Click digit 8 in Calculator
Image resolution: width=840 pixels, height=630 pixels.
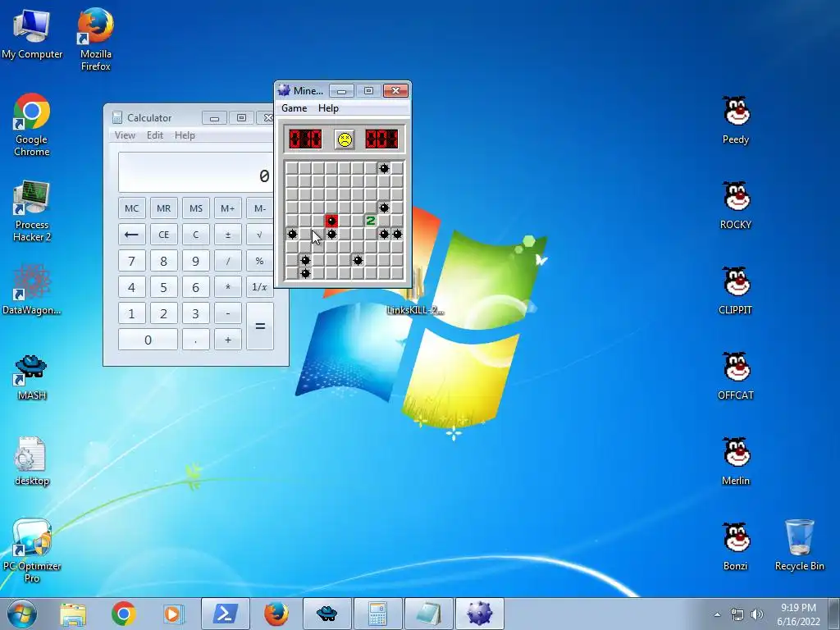tap(163, 261)
